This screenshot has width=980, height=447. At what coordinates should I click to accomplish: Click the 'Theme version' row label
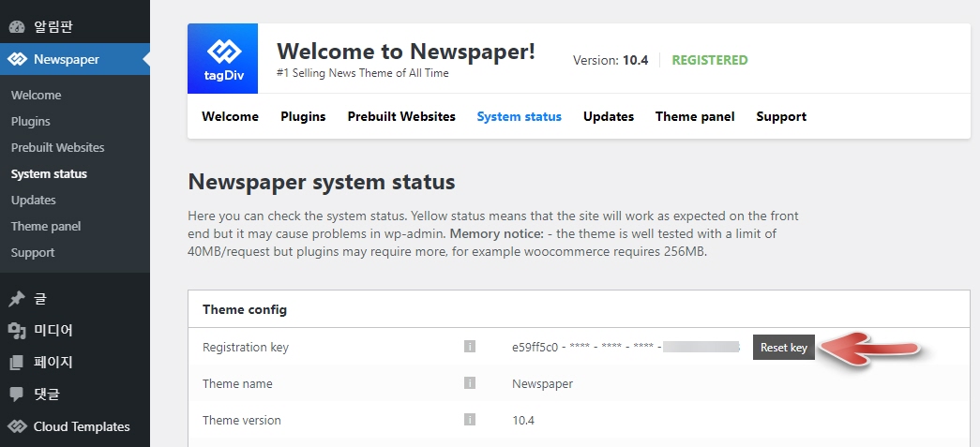click(x=242, y=420)
